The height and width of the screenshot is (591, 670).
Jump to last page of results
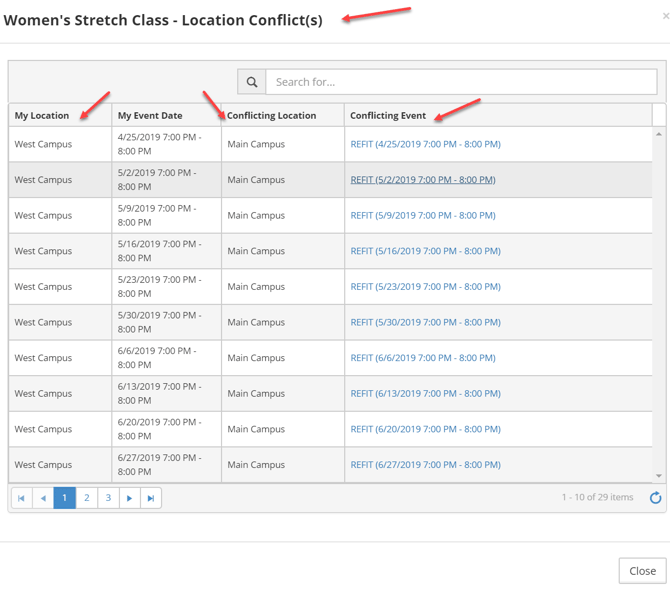pos(151,498)
